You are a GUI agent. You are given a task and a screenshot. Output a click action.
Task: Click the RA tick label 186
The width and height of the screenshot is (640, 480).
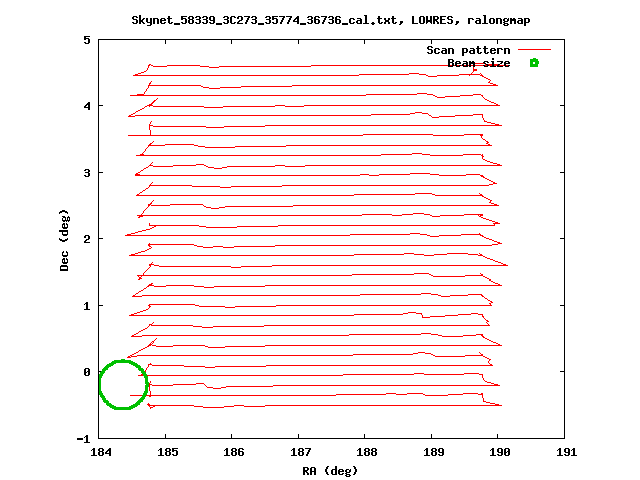(x=234, y=452)
